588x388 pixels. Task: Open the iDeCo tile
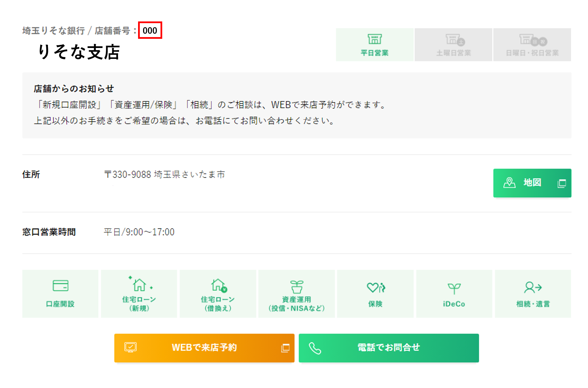454,294
